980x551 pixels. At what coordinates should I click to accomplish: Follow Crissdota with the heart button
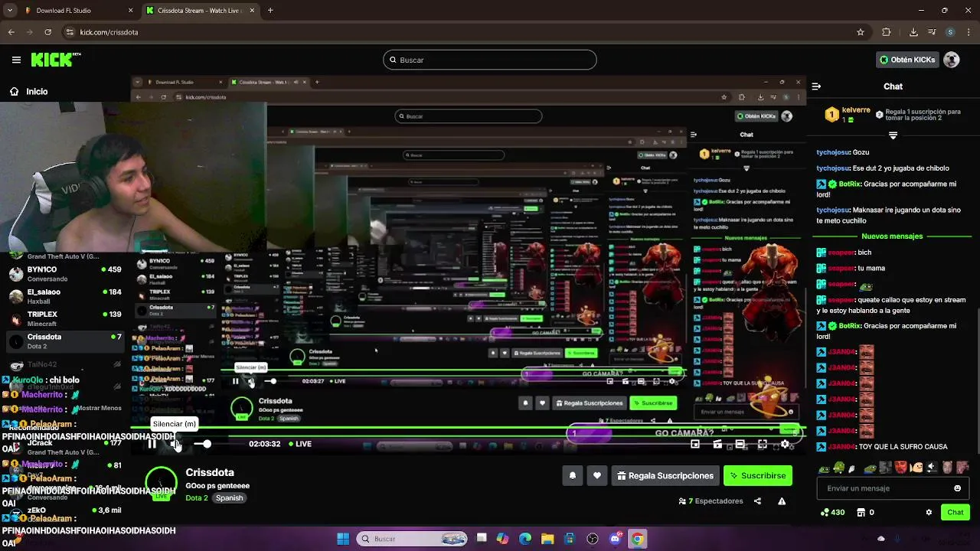597,476
